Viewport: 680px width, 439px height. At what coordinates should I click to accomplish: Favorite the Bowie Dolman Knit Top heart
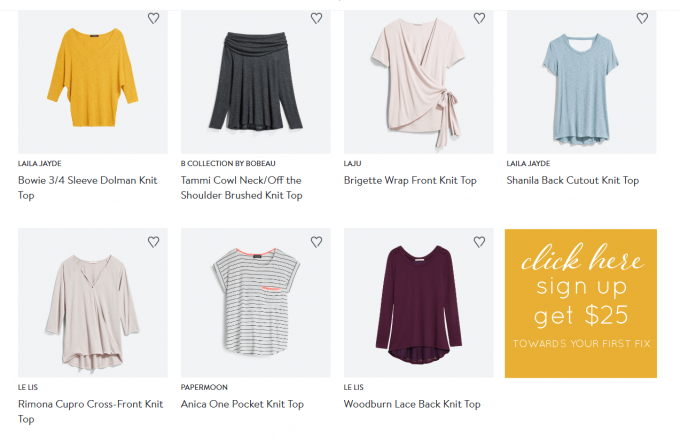(x=153, y=18)
